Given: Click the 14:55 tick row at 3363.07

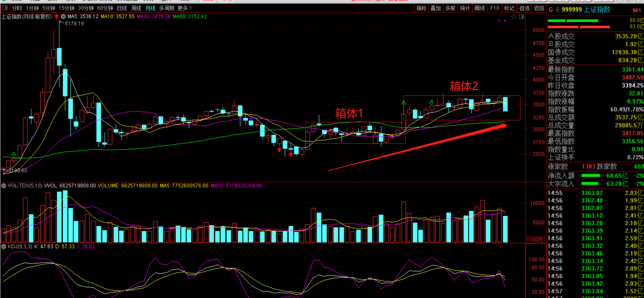Looking at the screenshot, I should pos(596,193).
